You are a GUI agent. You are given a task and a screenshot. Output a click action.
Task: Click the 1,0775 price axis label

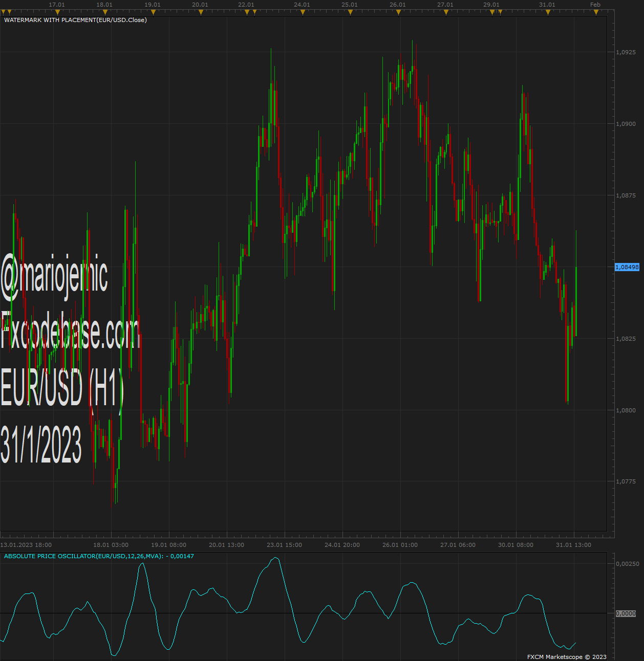tap(626, 481)
